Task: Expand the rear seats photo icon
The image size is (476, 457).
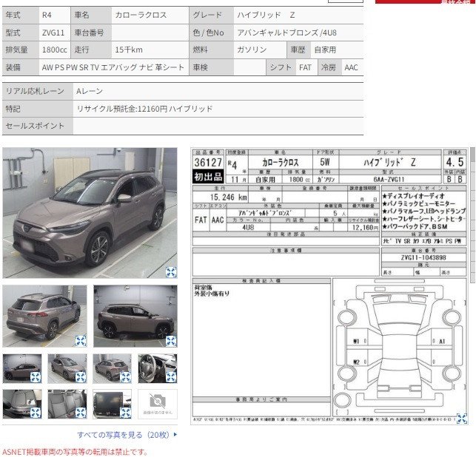Action: [81, 413]
